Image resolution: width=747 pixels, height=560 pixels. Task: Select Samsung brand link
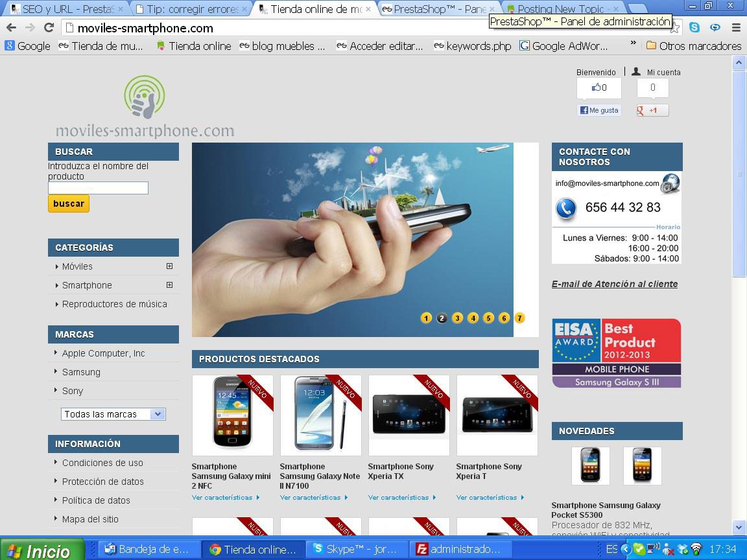tap(81, 372)
